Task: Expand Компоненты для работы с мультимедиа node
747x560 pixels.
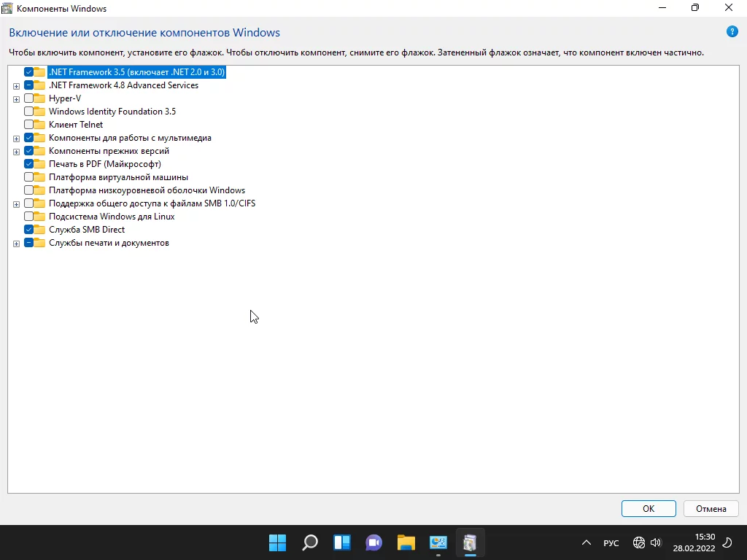Action: [16, 139]
